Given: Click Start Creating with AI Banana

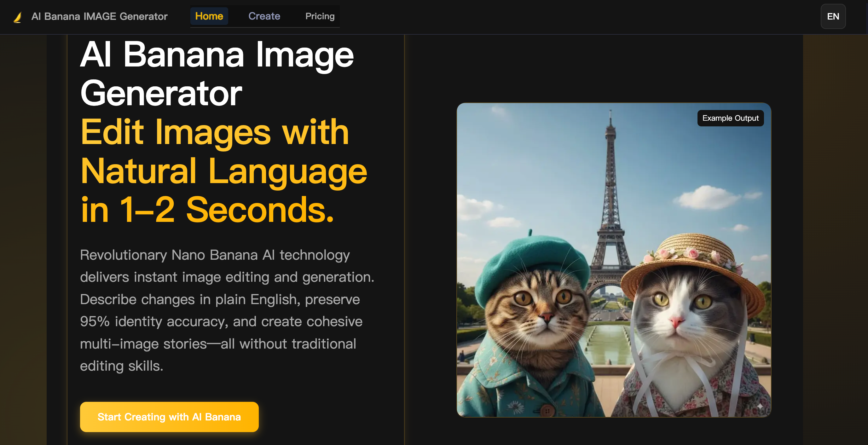Looking at the screenshot, I should [169, 417].
